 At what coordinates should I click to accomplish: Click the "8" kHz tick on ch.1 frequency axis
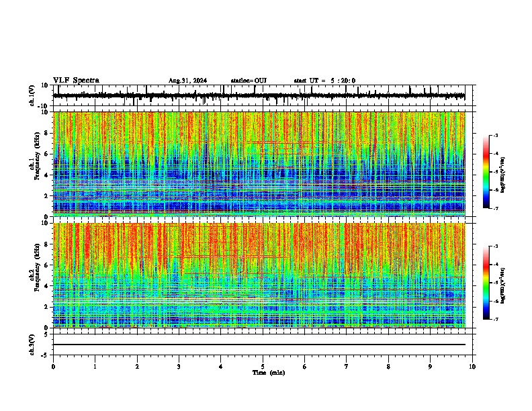[x=47, y=133]
